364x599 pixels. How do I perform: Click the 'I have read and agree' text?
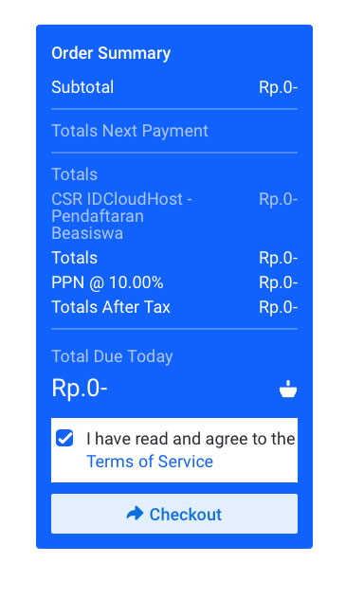(x=191, y=439)
